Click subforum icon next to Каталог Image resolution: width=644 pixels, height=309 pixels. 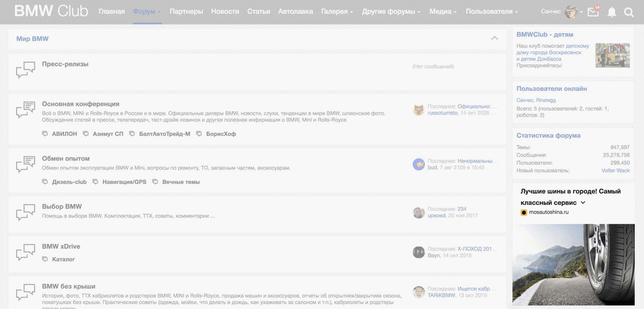tap(45, 259)
